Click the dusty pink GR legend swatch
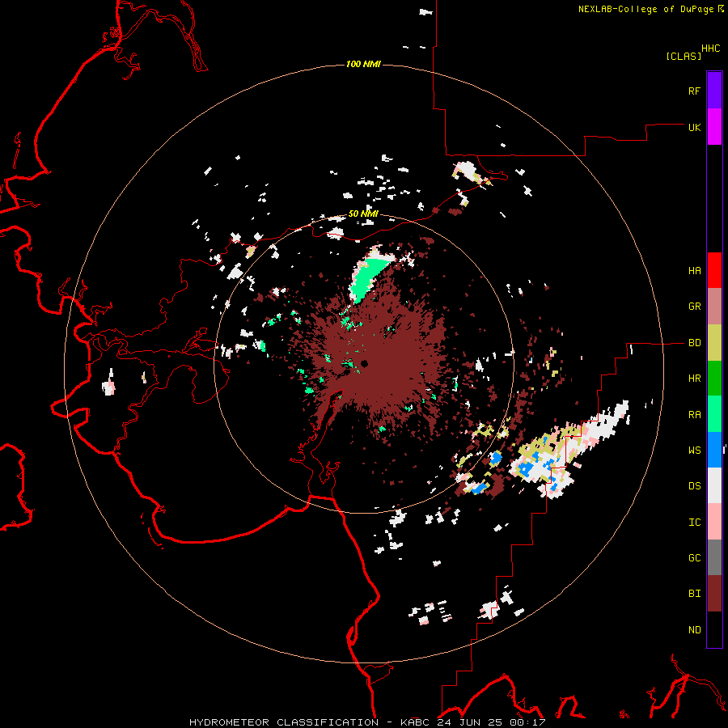This screenshot has height=728, width=728. pyautogui.click(x=714, y=307)
